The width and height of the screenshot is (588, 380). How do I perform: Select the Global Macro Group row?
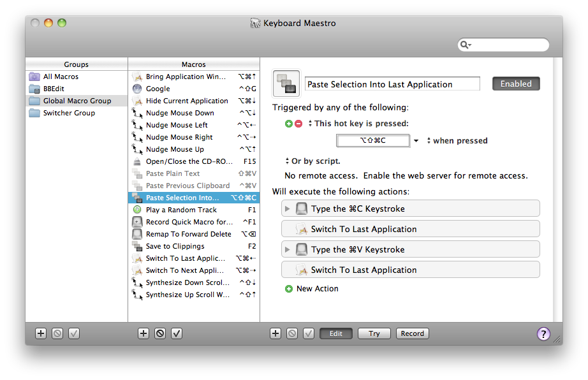tap(77, 101)
